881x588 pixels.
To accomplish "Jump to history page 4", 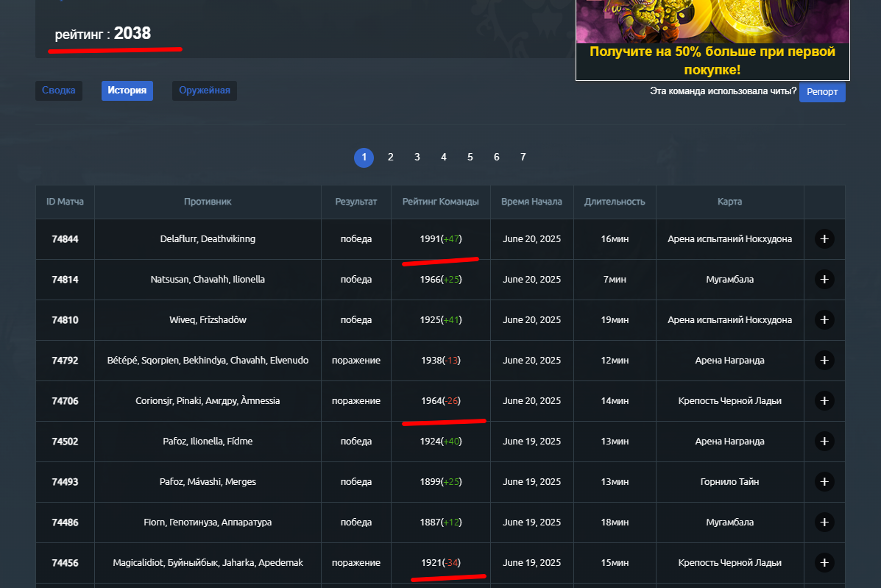I will [443, 157].
